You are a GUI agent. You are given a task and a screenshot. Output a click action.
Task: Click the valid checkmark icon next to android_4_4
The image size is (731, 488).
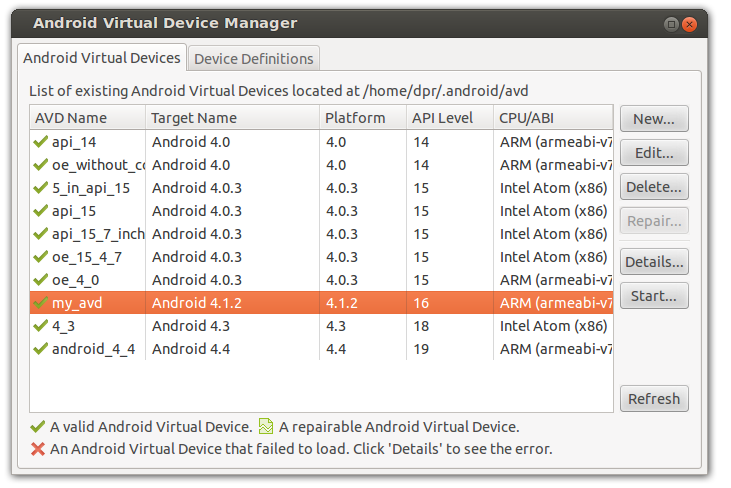(x=41, y=348)
